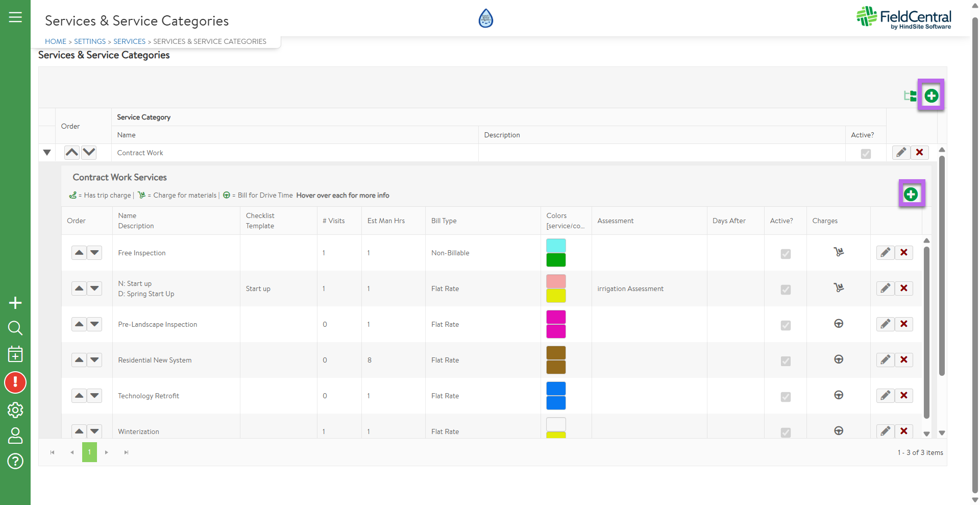This screenshot has width=980, height=505.
Task: Edit the Free Inspection service
Action: 885,252
